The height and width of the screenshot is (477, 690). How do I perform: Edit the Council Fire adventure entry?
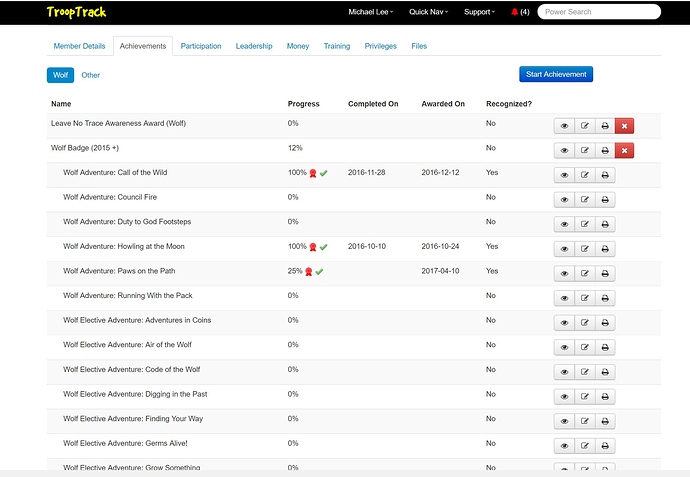click(585, 199)
